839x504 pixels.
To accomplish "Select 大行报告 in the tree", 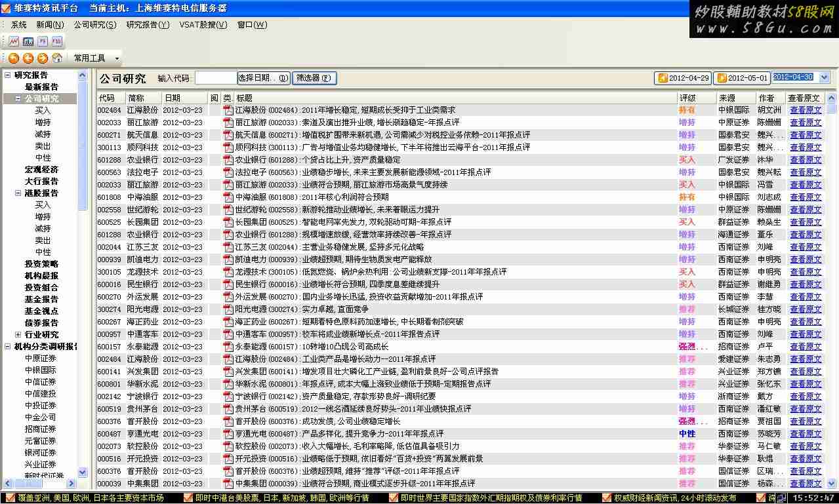I will pos(41,181).
